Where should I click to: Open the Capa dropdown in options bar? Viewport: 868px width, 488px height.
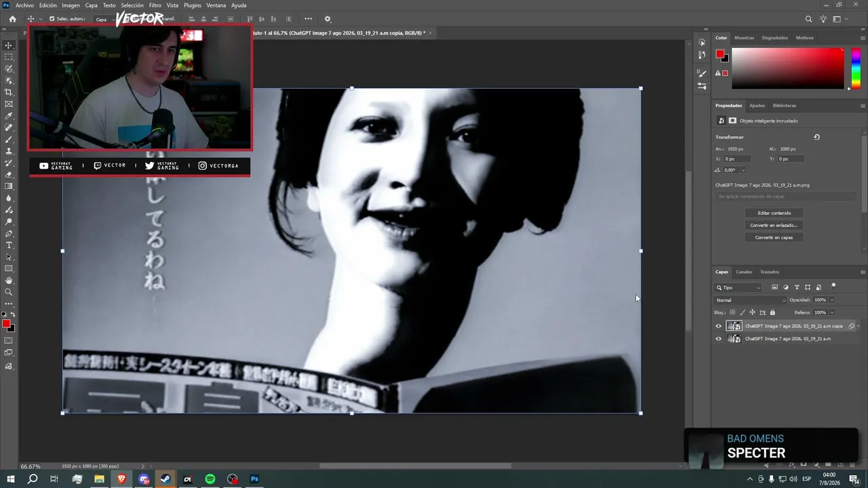coord(103,19)
